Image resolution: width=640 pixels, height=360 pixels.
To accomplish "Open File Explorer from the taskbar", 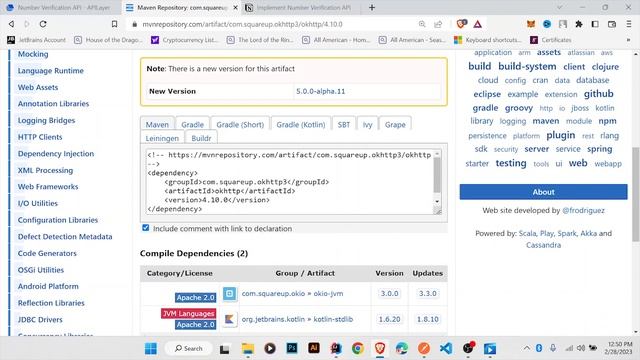I will click(247, 349).
